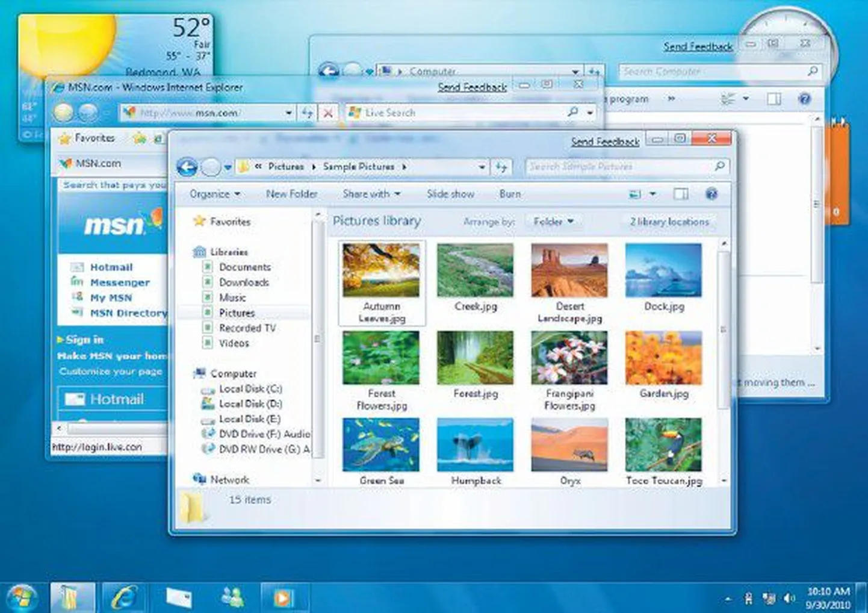The height and width of the screenshot is (613, 868).
Task: Click the search magnifier in Sample Pictures search box
Action: [719, 166]
